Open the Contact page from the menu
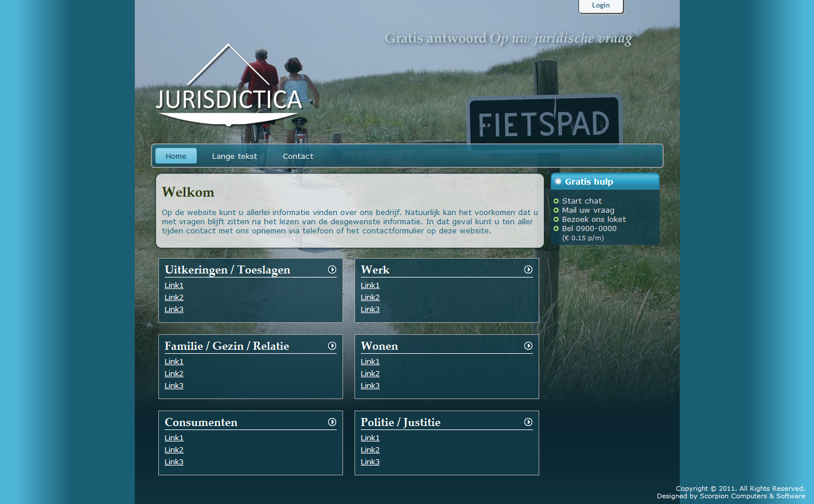814x504 pixels. [x=298, y=156]
